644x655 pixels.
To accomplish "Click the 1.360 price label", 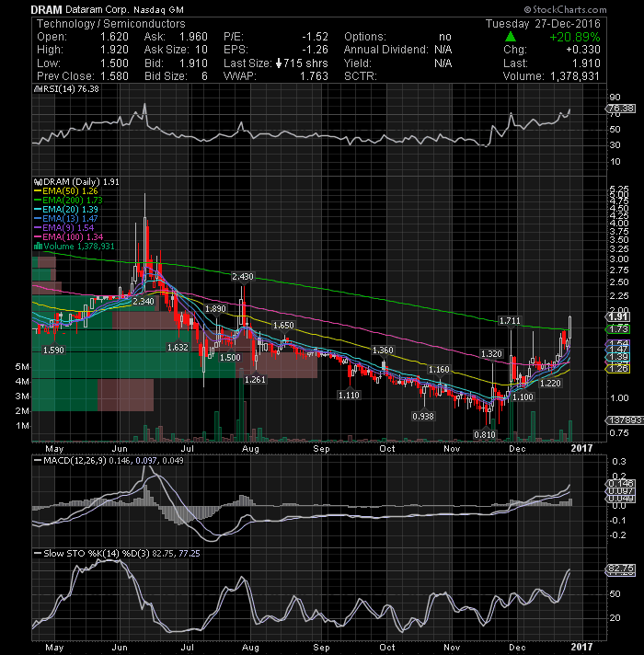I will tap(383, 350).
